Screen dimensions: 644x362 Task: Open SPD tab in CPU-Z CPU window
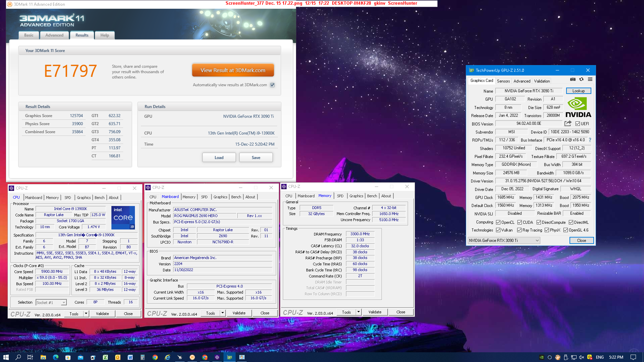coord(67,198)
